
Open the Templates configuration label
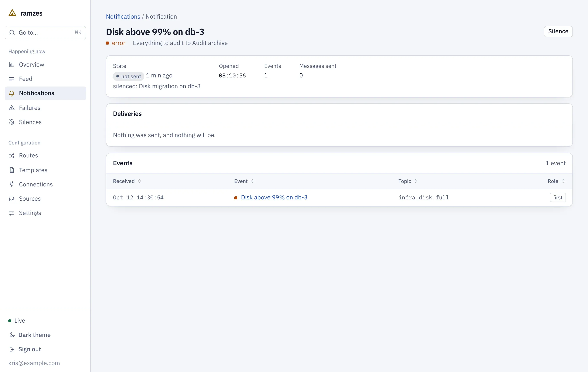33,170
